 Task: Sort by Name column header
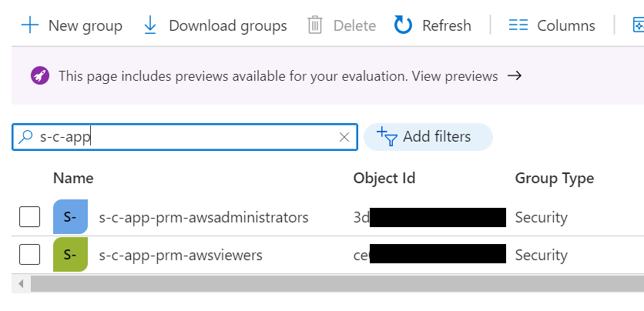coord(73,178)
